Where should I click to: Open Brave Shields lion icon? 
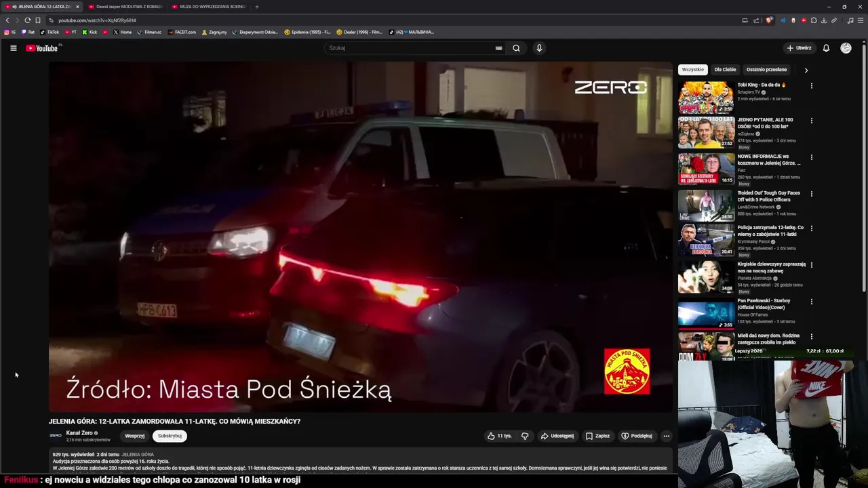coord(769,20)
